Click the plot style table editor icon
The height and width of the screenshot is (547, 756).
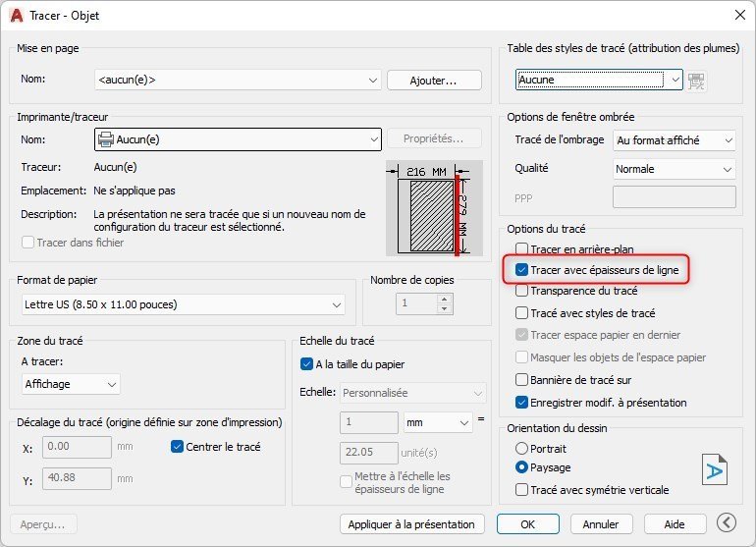coord(696,81)
